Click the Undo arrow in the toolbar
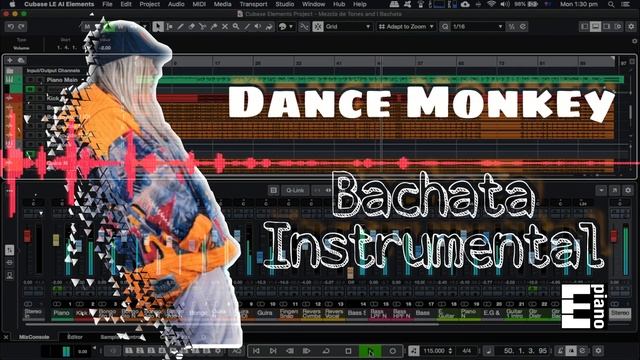The image size is (640, 360). tap(11, 27)
